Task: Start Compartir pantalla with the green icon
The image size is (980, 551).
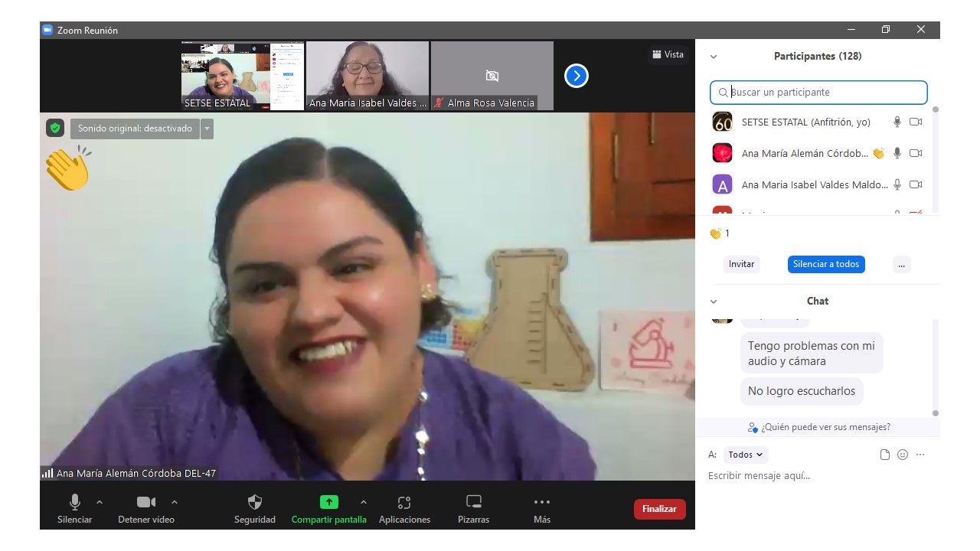Action: coord(328,502)
